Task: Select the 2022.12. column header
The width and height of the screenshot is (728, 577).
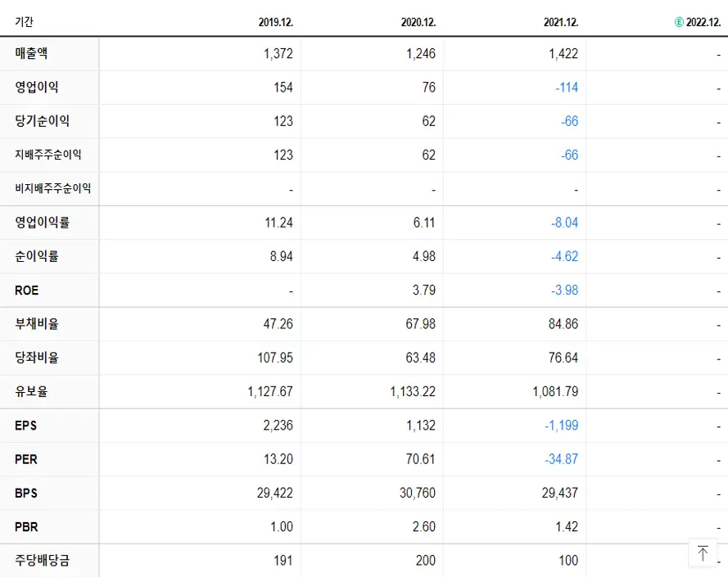Action: point(703,22)
